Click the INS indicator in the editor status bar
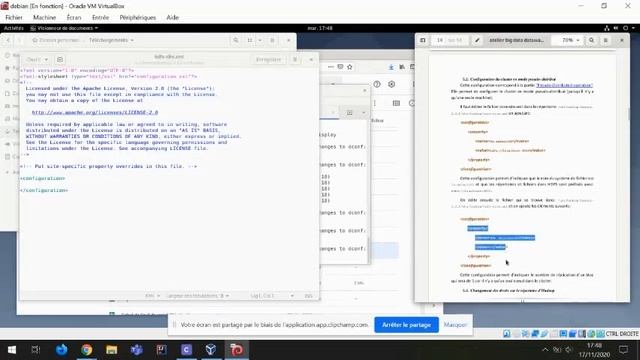 (x=309, y=296)
